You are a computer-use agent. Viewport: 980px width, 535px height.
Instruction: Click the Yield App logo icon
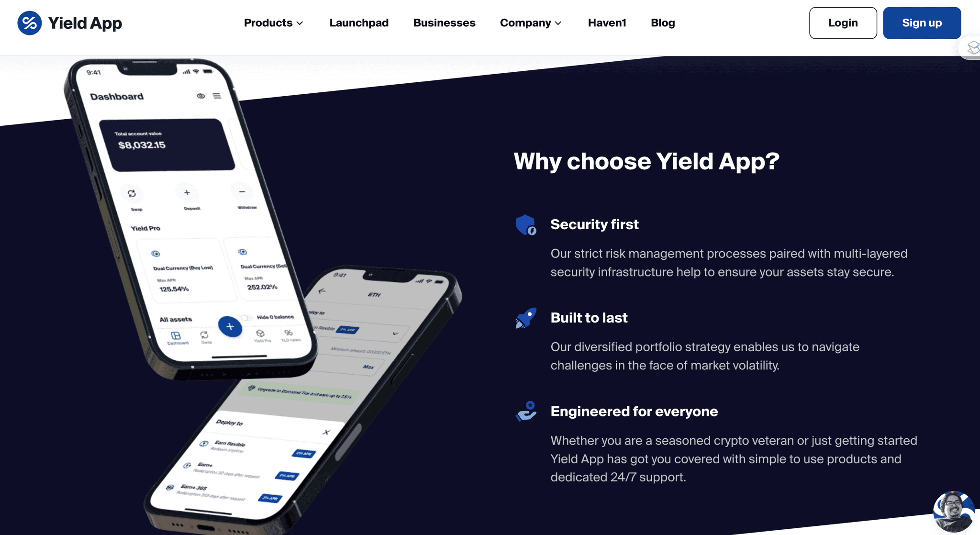pos(29,22)
